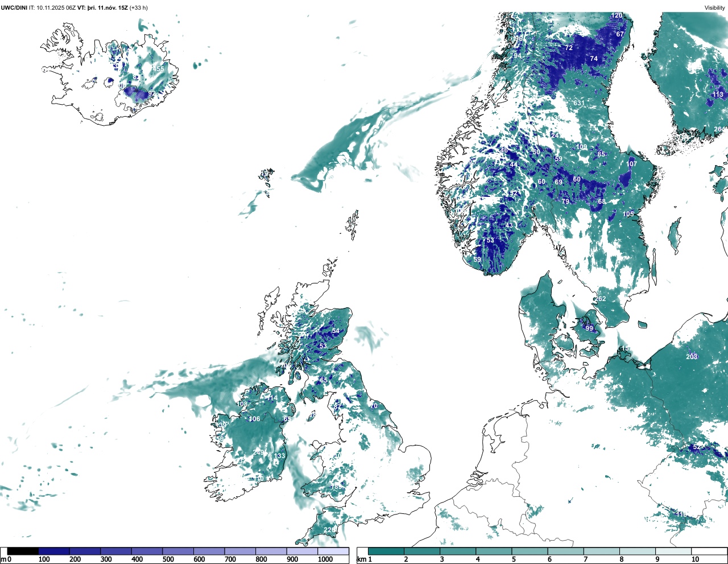Select the 7–8 km pale teal swatch
The image size is (728, 564).
pos(602,551)
